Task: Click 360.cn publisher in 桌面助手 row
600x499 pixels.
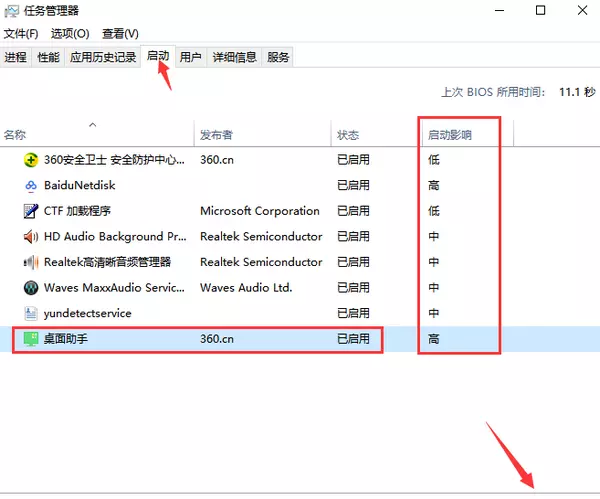Action: (217, 339)
